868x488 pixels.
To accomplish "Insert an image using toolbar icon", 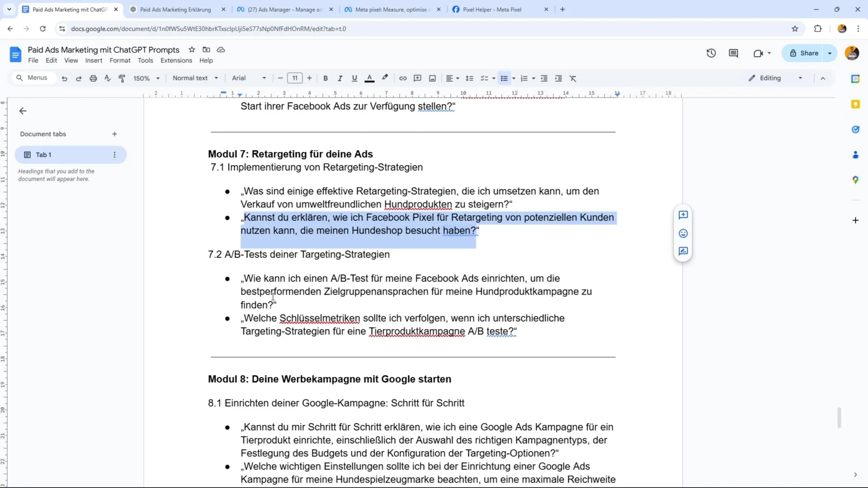I will click(x=432, y=78).
